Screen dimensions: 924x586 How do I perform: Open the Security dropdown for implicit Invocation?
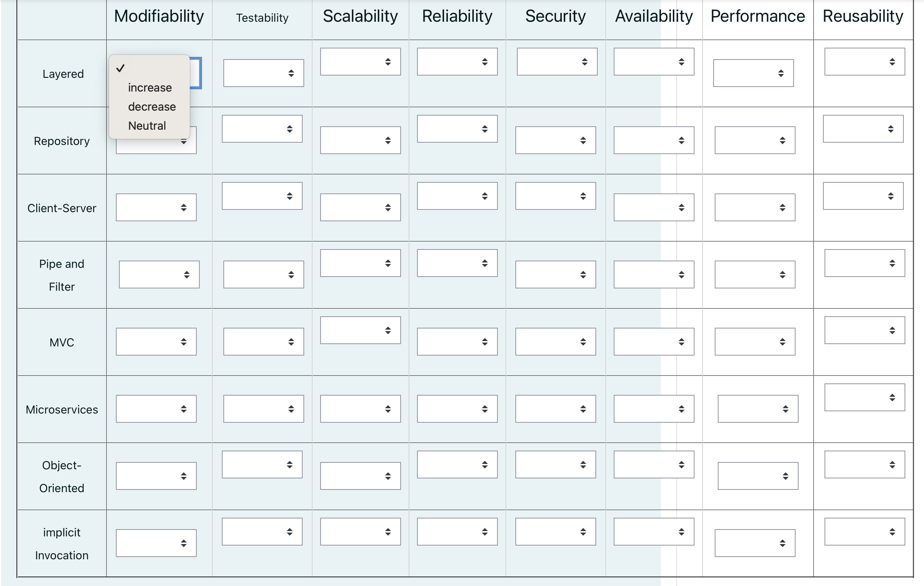pyautogui.click(x=555, y=531)
